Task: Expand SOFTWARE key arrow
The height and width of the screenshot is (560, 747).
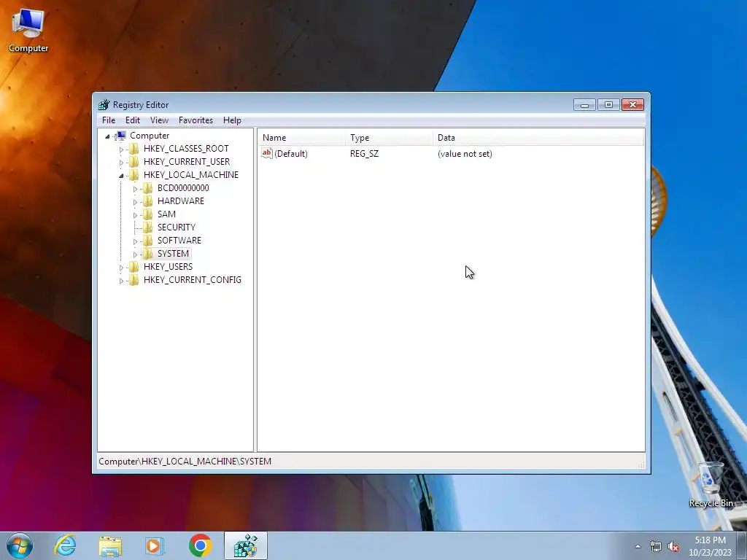Action: tap(135, 241)
